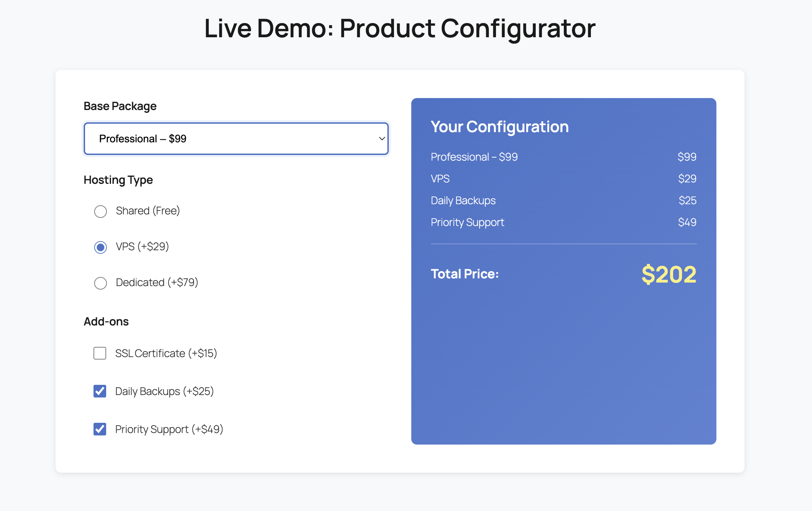Enable the SSL Certificate checkbox

[x=100, y=353]
